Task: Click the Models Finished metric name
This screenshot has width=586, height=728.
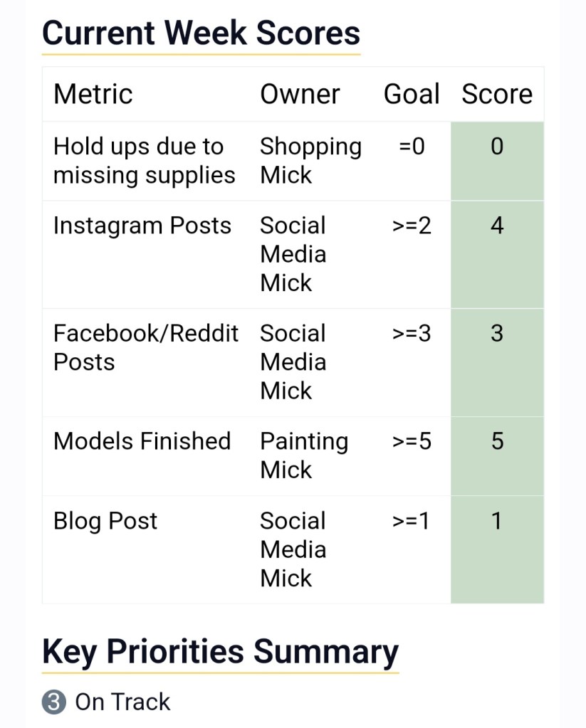Action: pyautogui.click(x=142, y=441)
